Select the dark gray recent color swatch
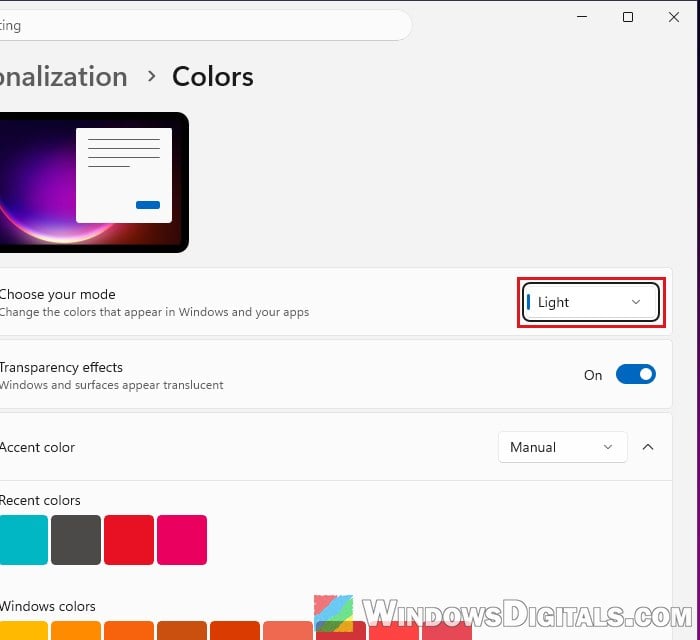Viewport: 700px width, 640px height. tap(76, 540)
